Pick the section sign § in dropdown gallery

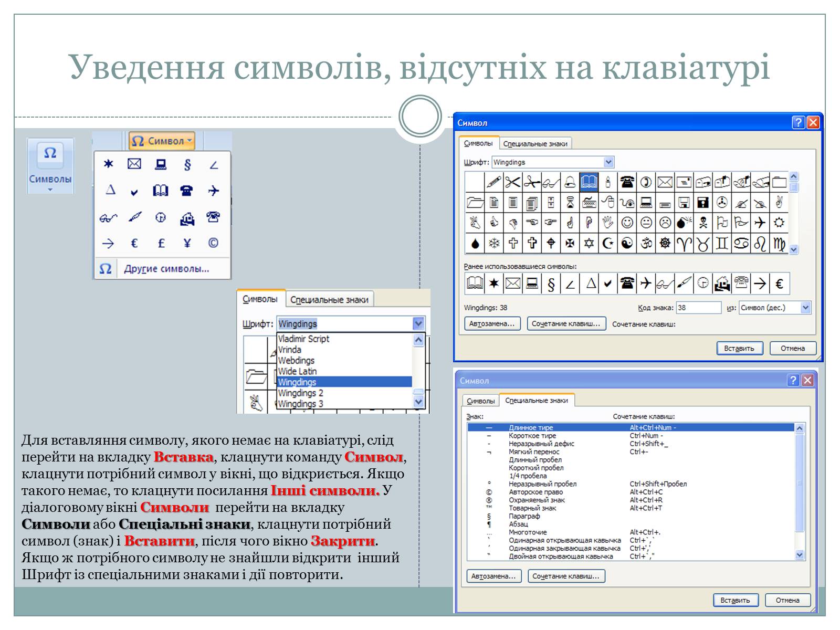pos(187,164)
